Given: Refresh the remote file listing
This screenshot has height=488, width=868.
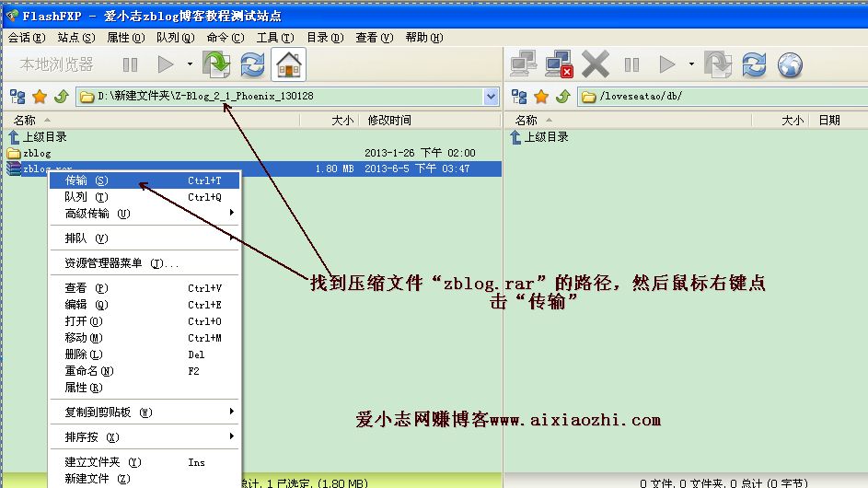Looking at the screenshot, I should [x=754, y=64].
